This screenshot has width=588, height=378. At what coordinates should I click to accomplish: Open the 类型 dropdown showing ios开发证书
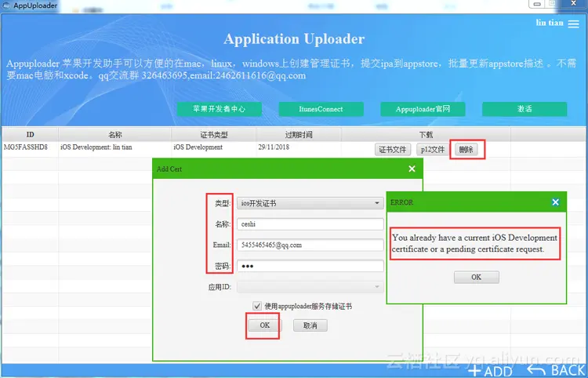310,203
